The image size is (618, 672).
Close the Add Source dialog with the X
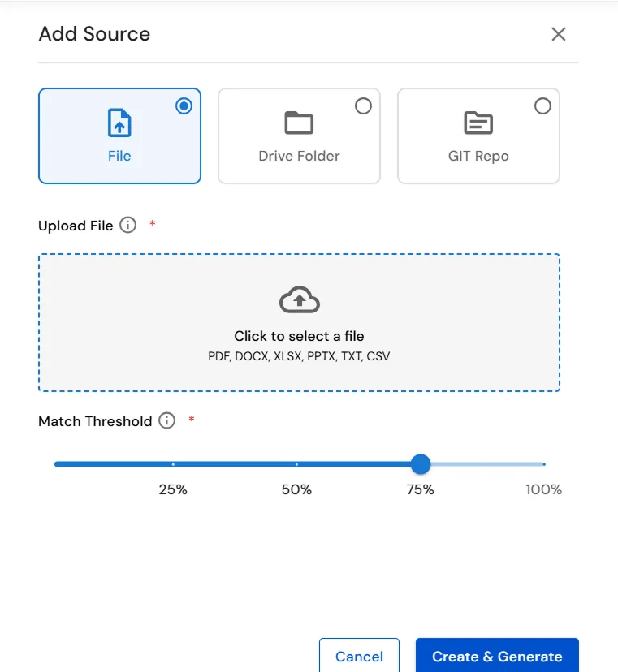pyautogui.click(x=559, y=34)
